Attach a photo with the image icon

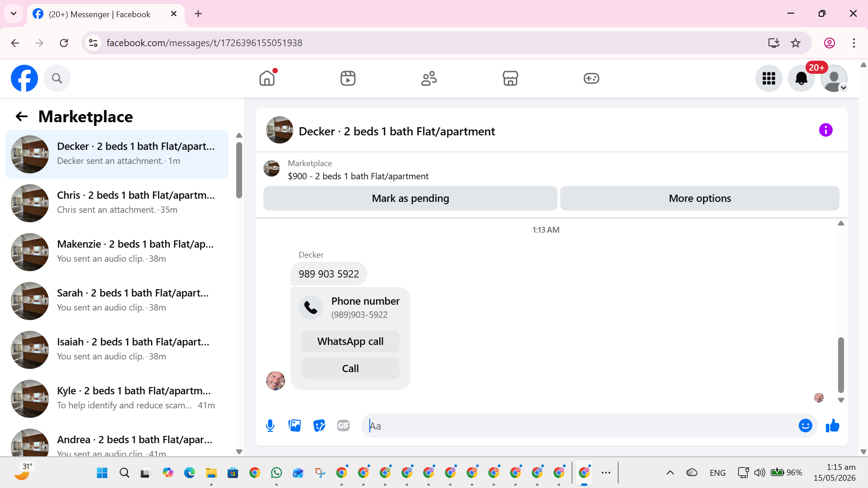point(295,426)
